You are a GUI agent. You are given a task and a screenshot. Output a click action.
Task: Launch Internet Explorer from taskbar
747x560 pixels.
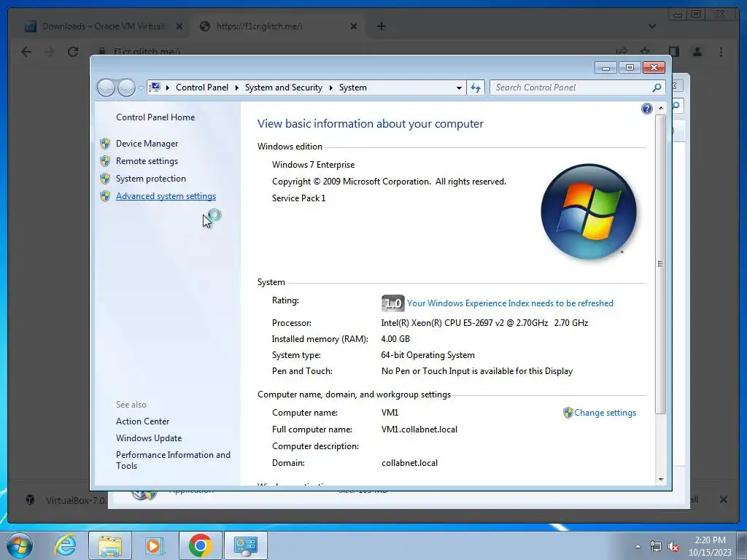pyautogui.click(x=65, y=545)
